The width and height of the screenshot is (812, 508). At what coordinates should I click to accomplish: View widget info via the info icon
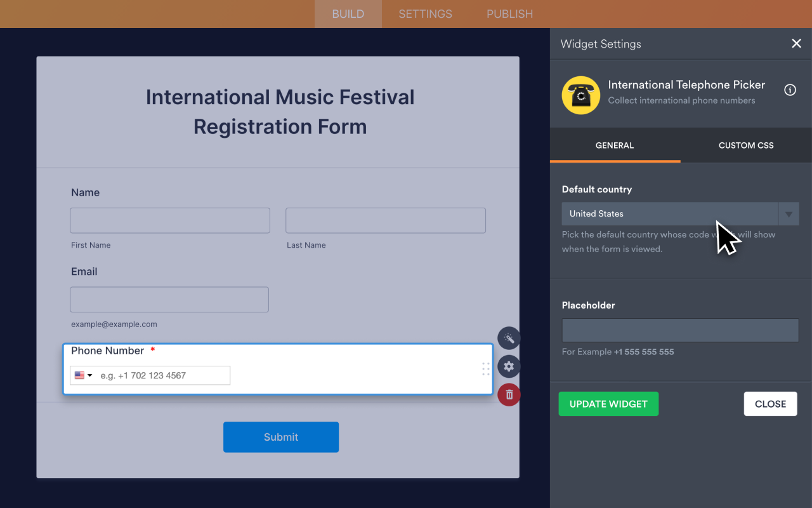coord(790,90)
